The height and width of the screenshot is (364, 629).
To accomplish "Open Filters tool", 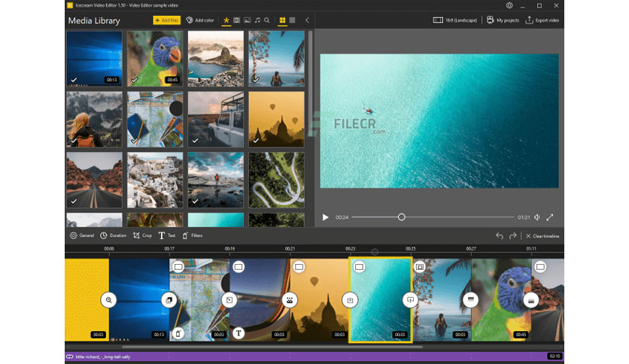I will tap(193, 235).
